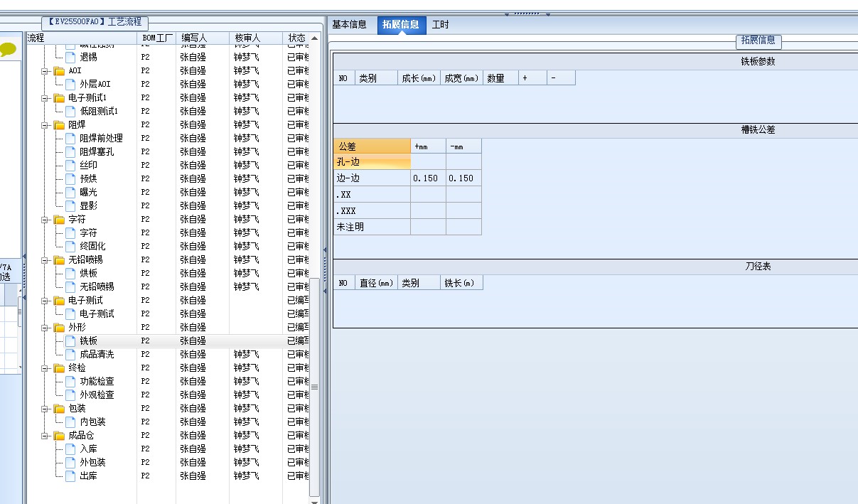The width and height of the screenshot is (858, 504).
Task: Click the document icon of 内包装
Action: coord(70,422)
